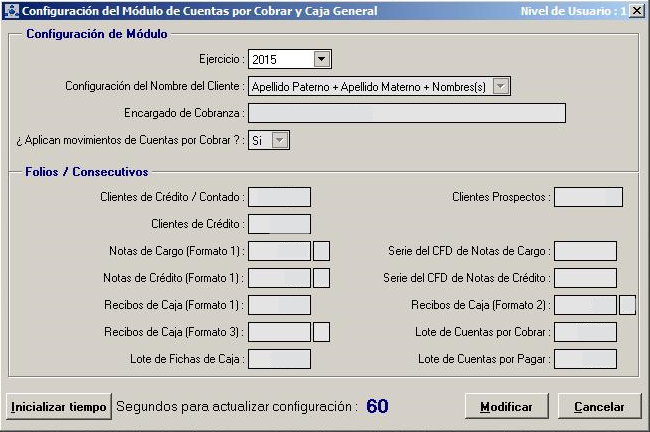Expand the client name configuration dropdown

pyautogui.click(x=502, y=87)
